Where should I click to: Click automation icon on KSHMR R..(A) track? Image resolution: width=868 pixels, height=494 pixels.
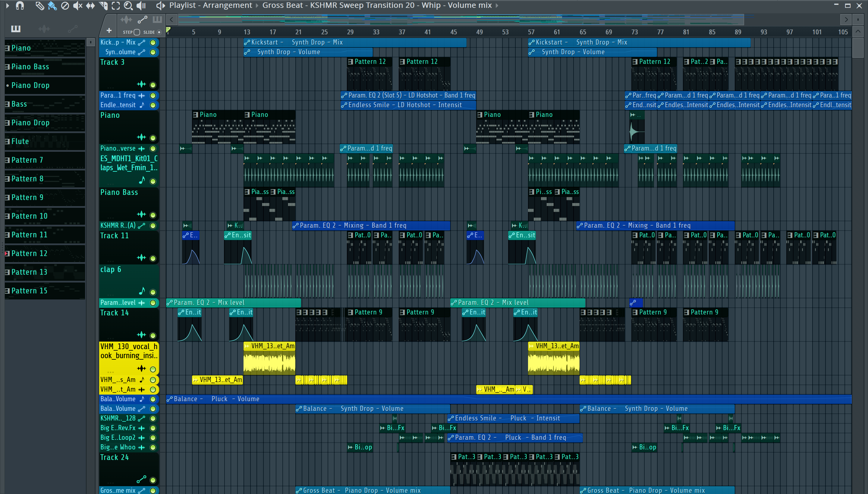pos(142,226)
